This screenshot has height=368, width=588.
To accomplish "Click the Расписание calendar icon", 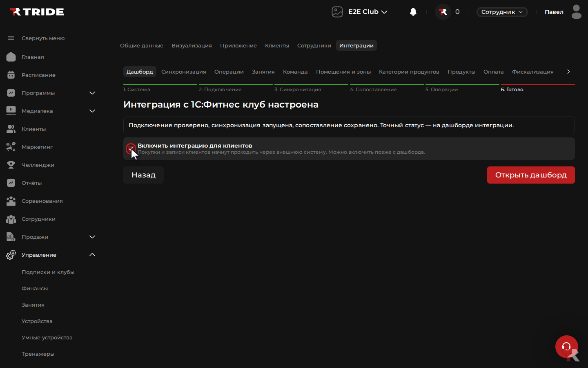I will tap(11, 75).
